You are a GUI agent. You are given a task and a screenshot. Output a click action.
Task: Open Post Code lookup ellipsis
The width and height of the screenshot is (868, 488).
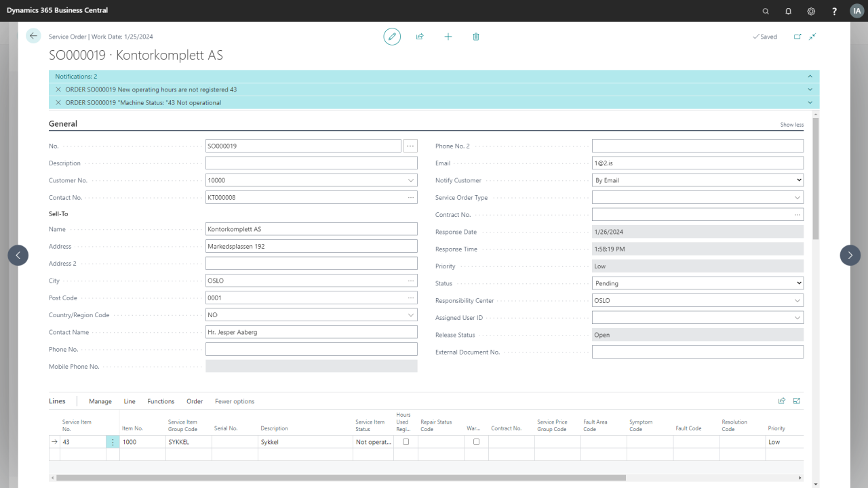click(x=410, y=298)
